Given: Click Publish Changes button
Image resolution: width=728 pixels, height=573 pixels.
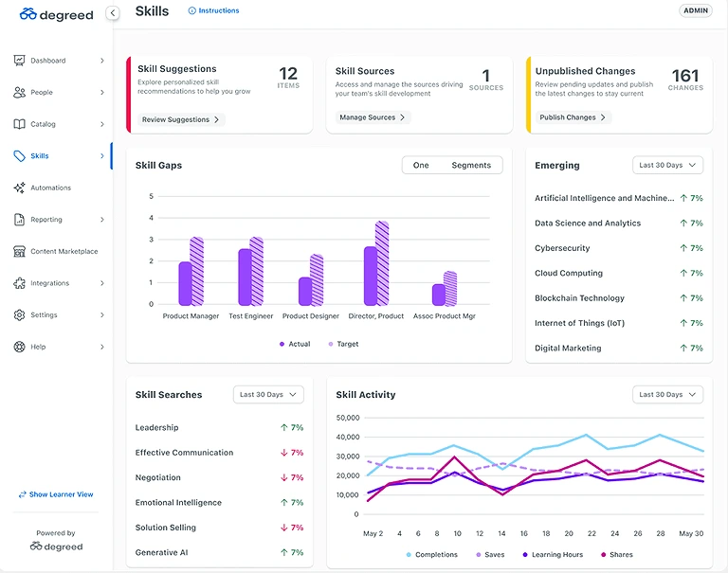Looking at the screenshot, I should point(573,117).
